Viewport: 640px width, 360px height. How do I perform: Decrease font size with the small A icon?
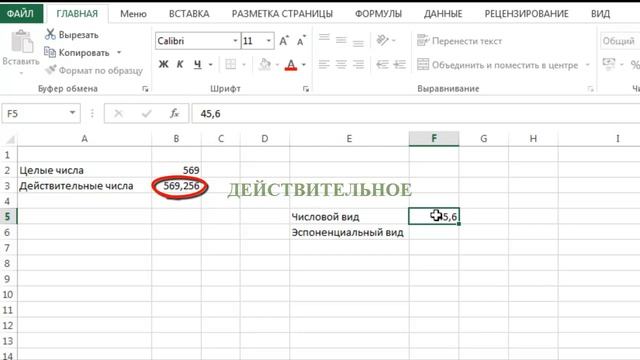click(301, 41)
